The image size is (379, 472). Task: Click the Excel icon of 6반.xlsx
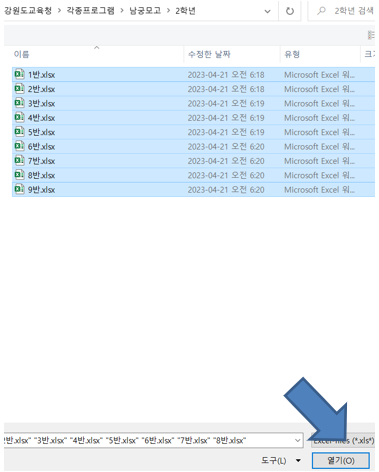19,146
